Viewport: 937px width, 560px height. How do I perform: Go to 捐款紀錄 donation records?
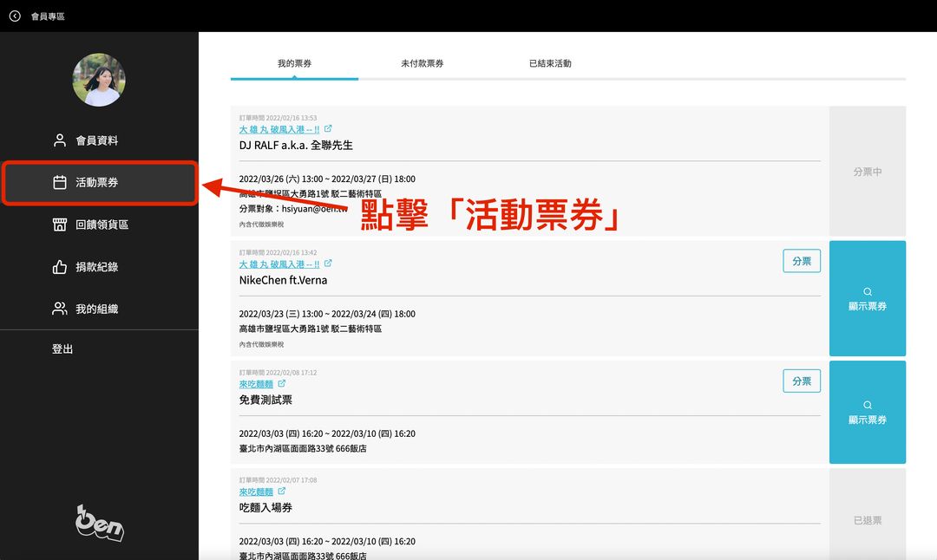click(96, 267)
